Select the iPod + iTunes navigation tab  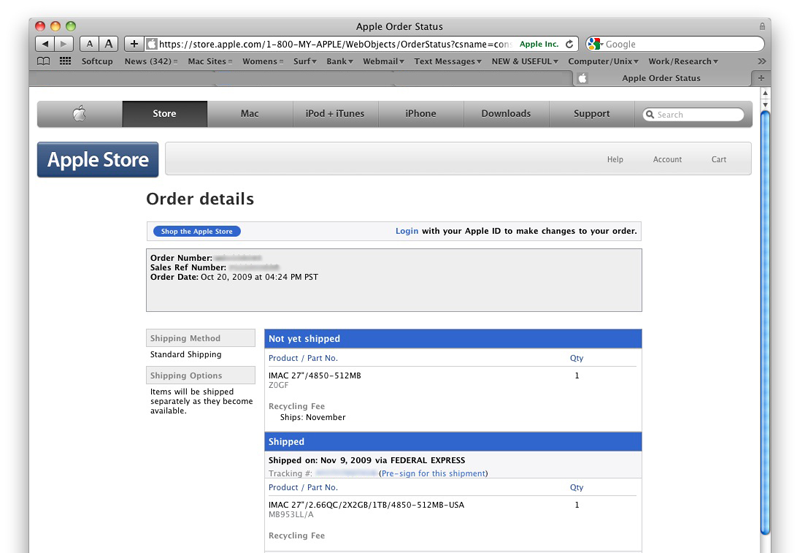tap(335, 113)
